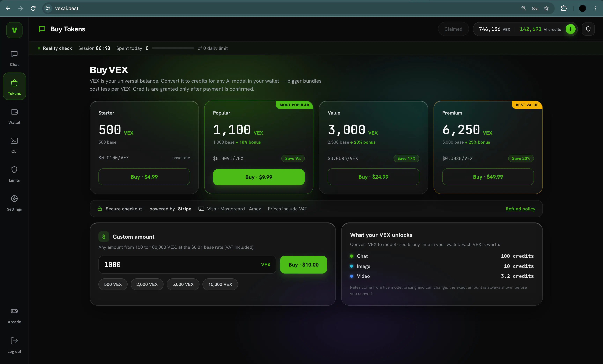Select the 15,000 VEX preset chip

[x=220, y=284]
